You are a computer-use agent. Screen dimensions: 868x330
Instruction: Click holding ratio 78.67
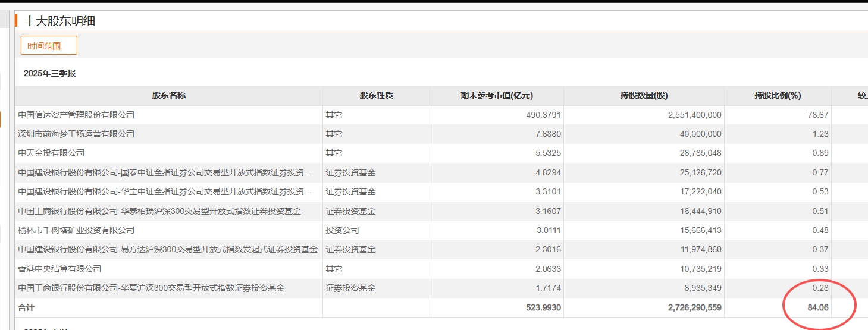[818, 115]
